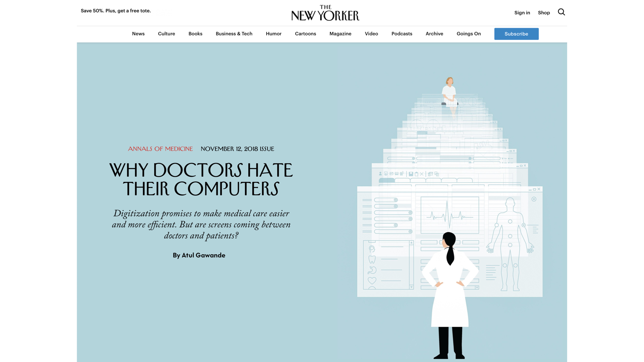Open the Books section

[x=195, y=34]
